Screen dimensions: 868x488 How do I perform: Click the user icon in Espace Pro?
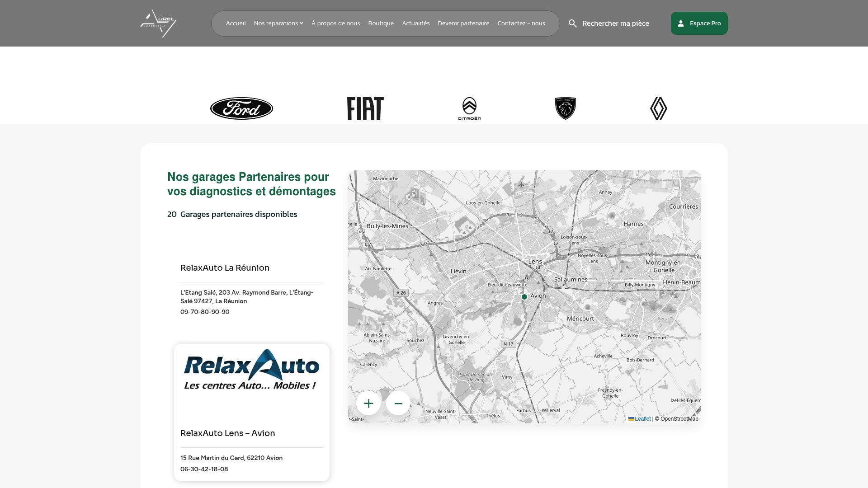pos(681,23)
